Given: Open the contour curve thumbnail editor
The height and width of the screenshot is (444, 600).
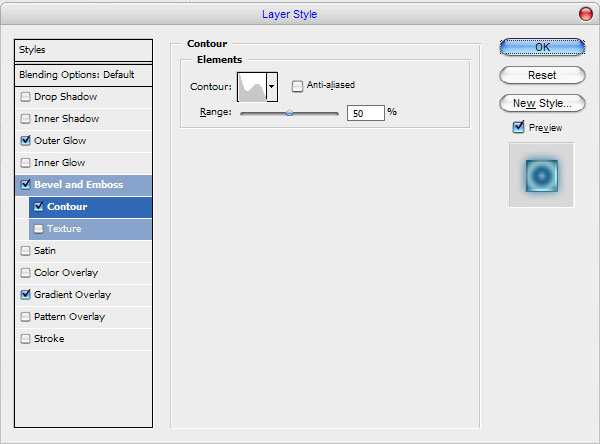Looking at the screenshot, I should pos(252,87).
